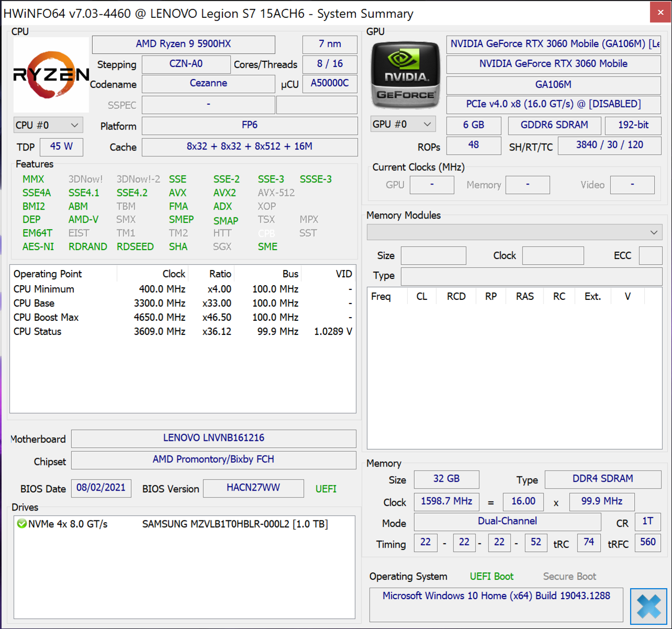
Task: Click the 7 nm process field
Action: click(330, 44)
